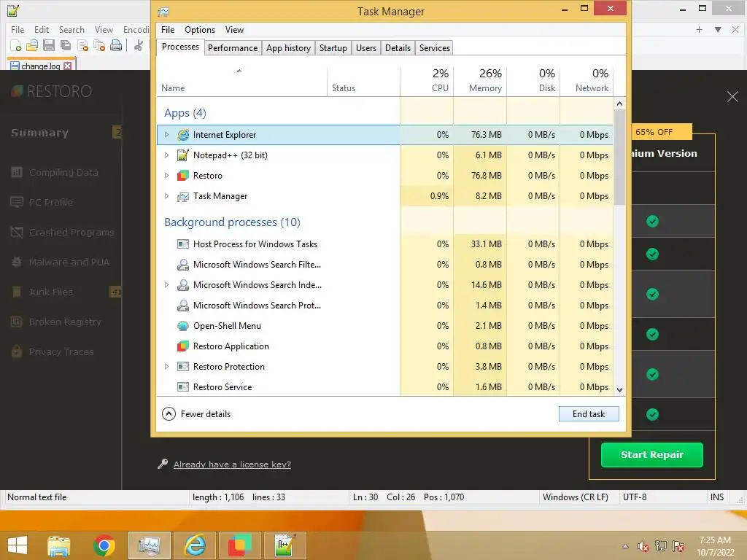Click Notepad++ Cut toolbar icon
The image size is (747, 560).
(x=139, y=46)
